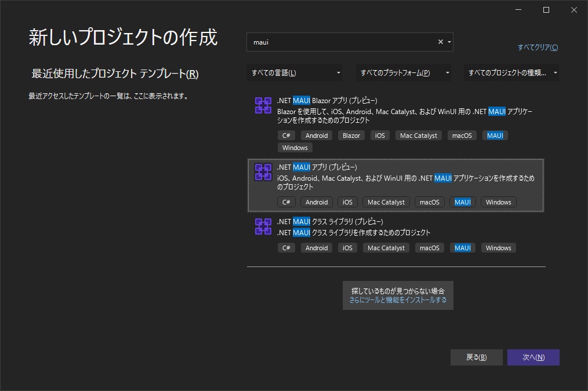Viewport: 588px width, 391px height.
Task: Open the すべてのプラットフォーム platform filter
Action: pos(404,72)
